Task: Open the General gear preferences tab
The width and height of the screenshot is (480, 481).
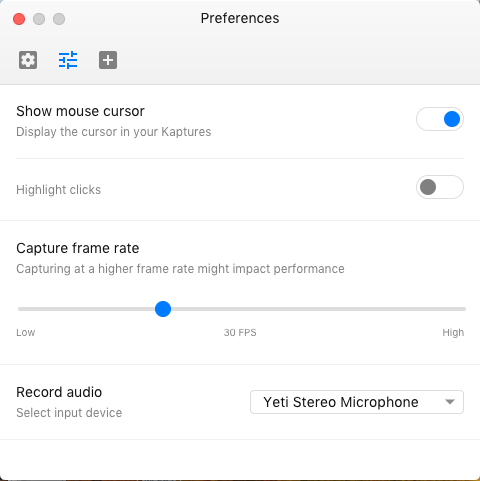Action: point(28,60)
